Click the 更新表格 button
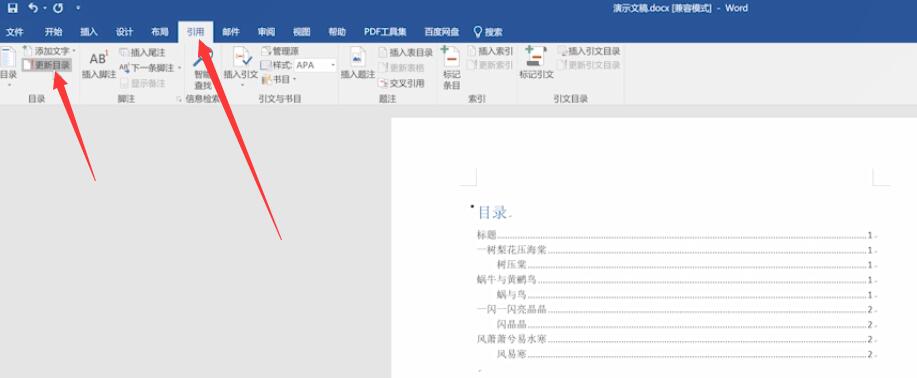This screenshot has height=378, width=917. coord(401,68)
